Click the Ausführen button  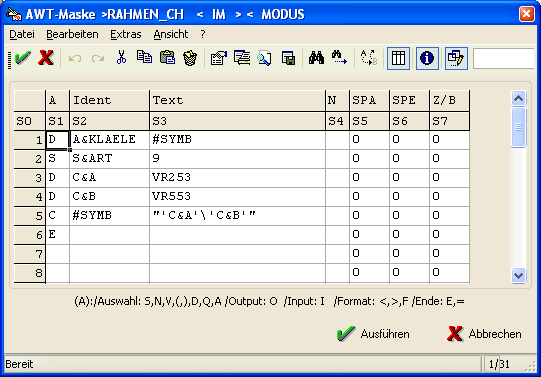(373, 334)
